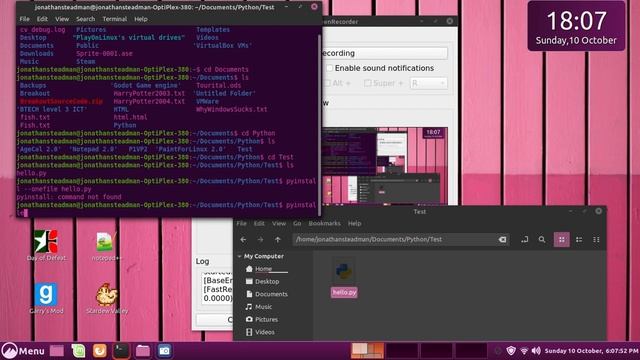Open the Wi-Fi network tray icon

[x=524, y=351]
